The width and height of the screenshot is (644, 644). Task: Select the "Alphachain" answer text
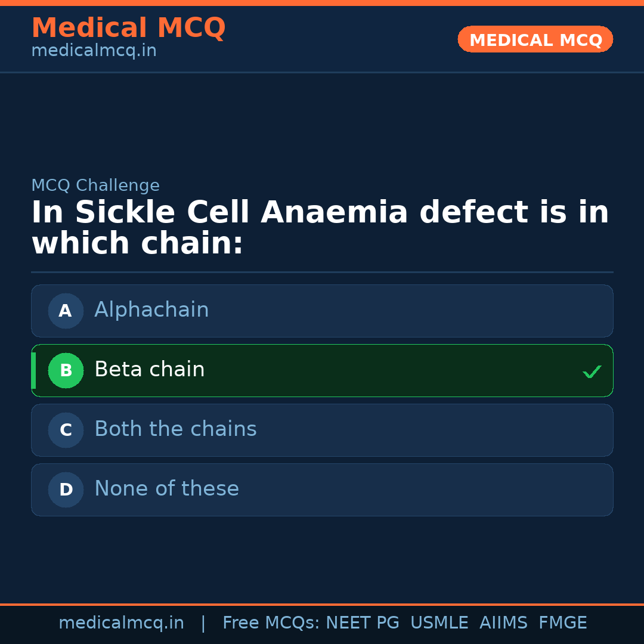click(x=151, y=310)
